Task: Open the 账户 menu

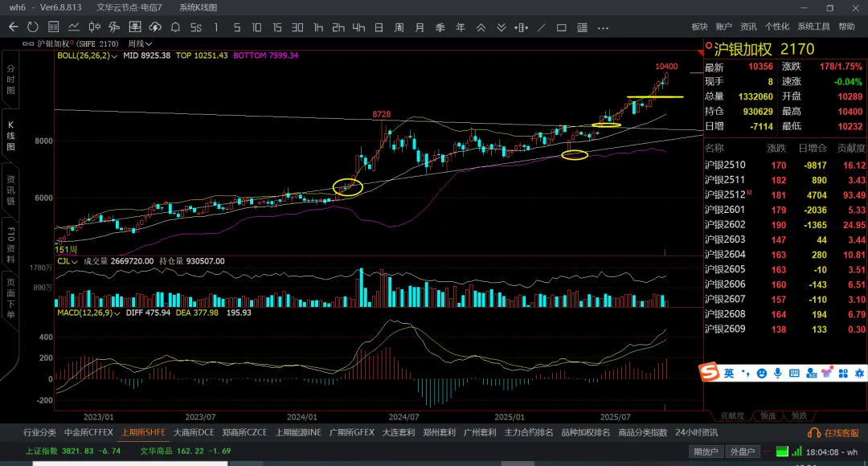Action: click(724, 27)
